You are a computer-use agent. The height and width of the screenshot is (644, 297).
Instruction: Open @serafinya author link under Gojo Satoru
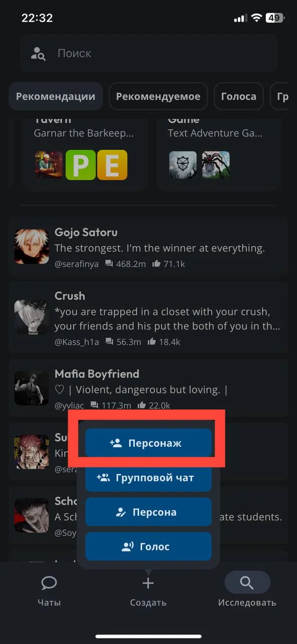click(x=76, y=264)
